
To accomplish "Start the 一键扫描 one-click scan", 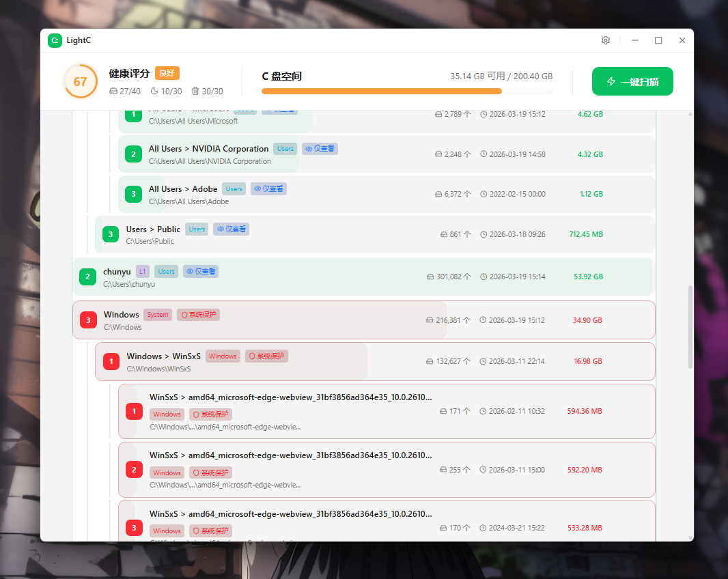I will (x=632, y=81).
